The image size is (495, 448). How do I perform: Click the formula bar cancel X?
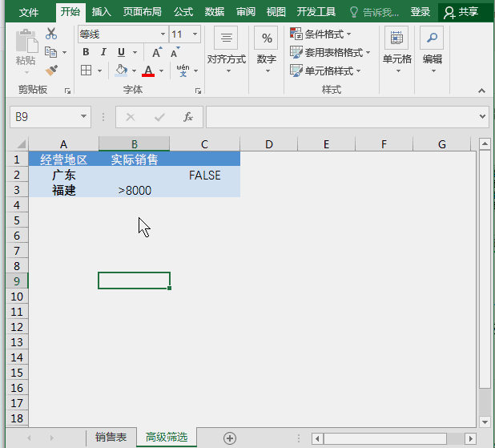point(131,117)
